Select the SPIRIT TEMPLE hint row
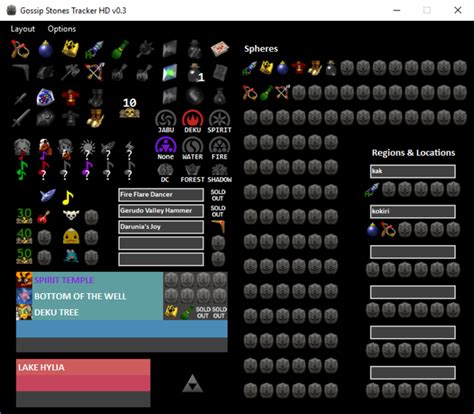Screen dimensions: 474x414 click(89, 280)
